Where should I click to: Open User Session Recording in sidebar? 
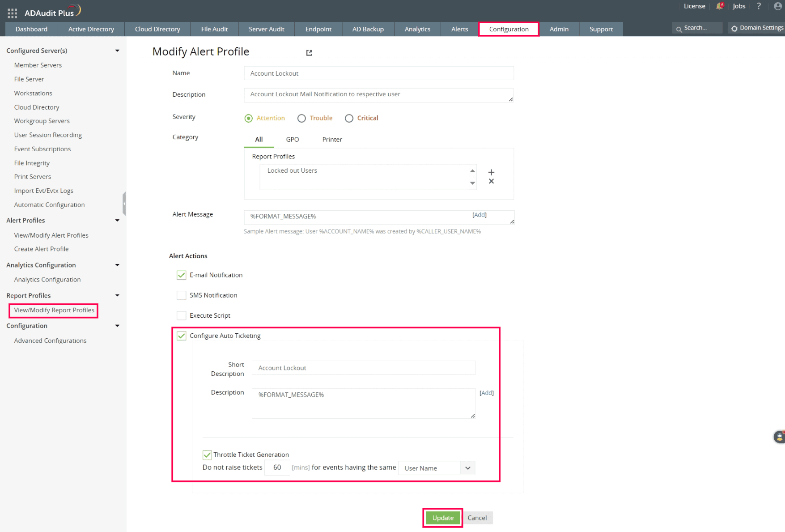(x=48, y=135)
